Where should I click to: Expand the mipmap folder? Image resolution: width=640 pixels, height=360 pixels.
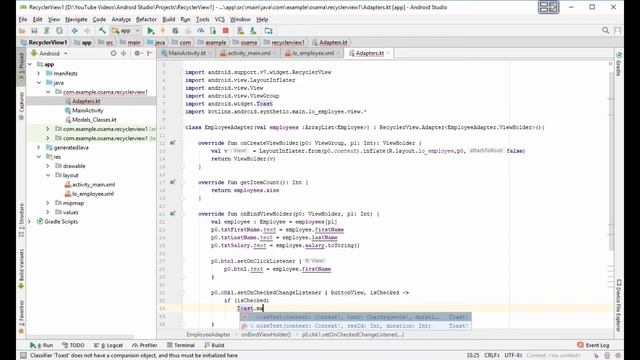pyautogui.click(x=48, y=203)
